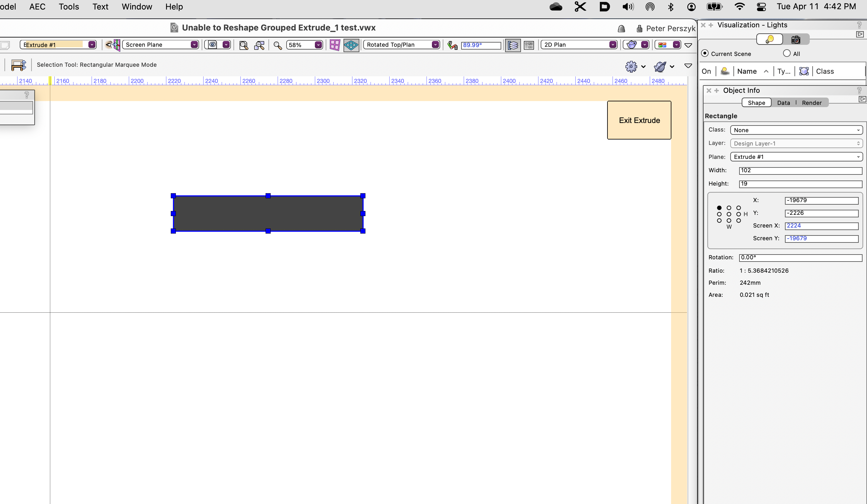Open the Tools menu
Screen dimensions: 867x504
[69, 7]
